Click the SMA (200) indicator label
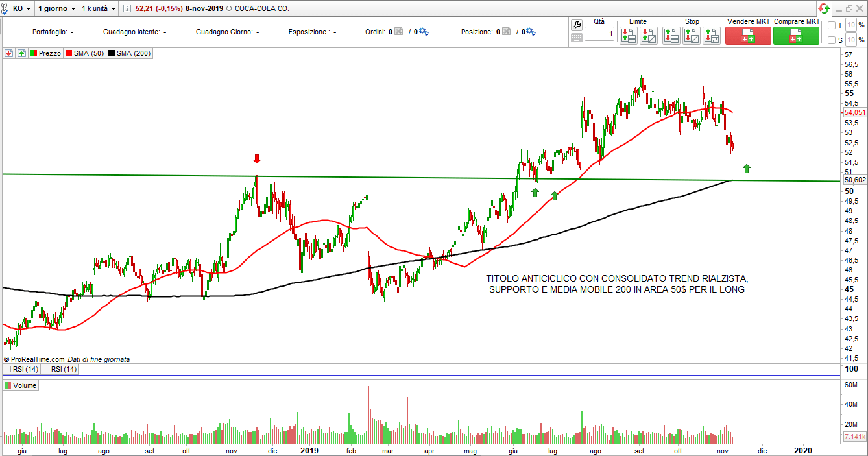This screenshot has width=868, height=456. click(x=130, y=53)
